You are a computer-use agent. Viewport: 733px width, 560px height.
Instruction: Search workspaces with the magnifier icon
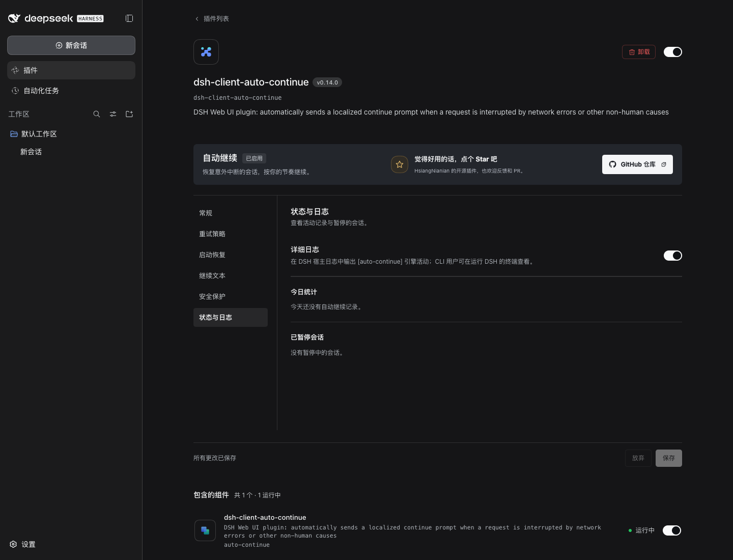tap(97, 114)
